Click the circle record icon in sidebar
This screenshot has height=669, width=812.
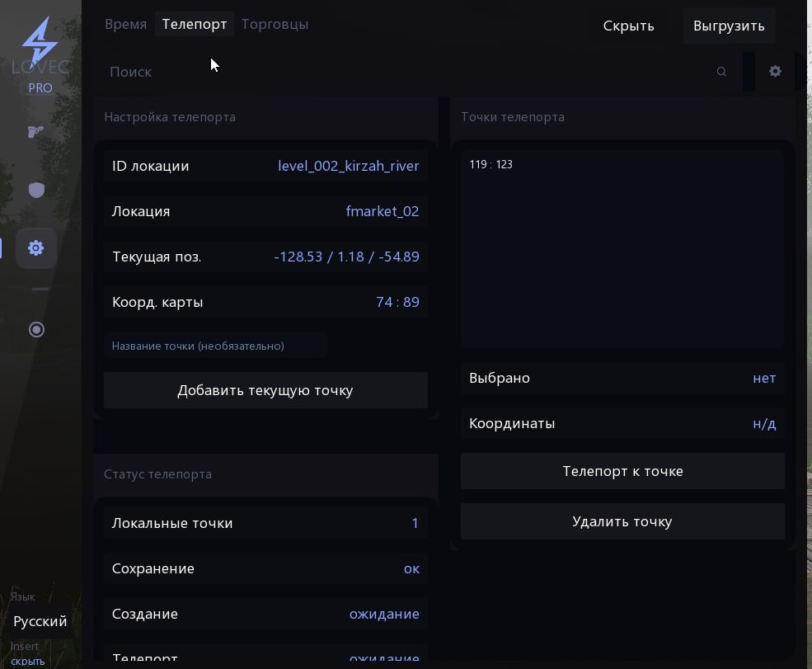click(x=36, y=330)
